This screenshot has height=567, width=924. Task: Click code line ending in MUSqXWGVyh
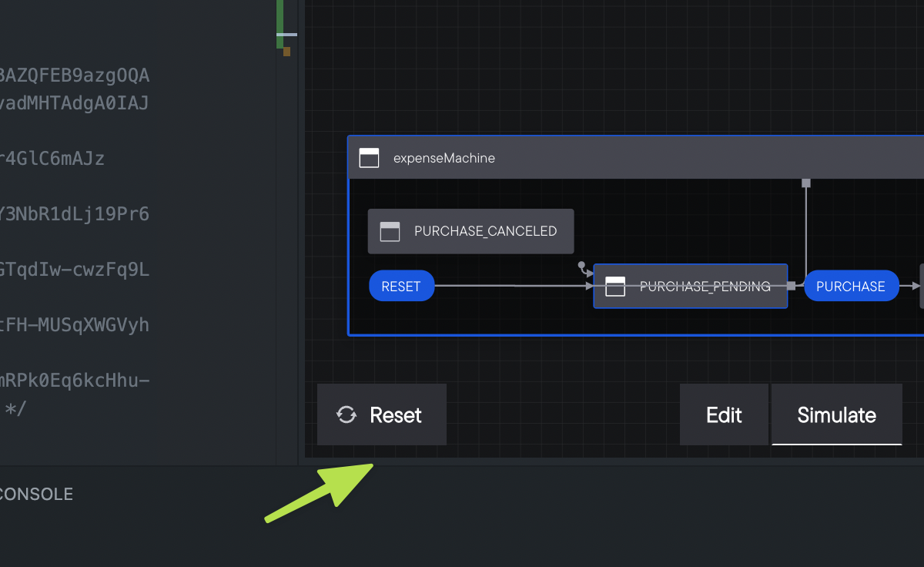click(75, 325)
